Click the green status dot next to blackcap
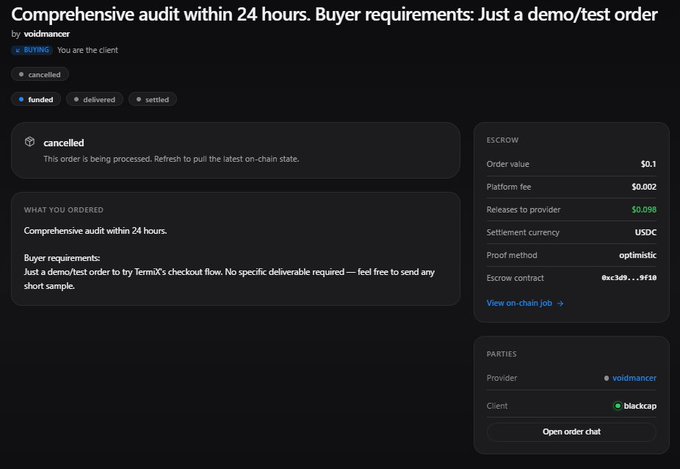680x469 pixels. (x=618, y=406)
